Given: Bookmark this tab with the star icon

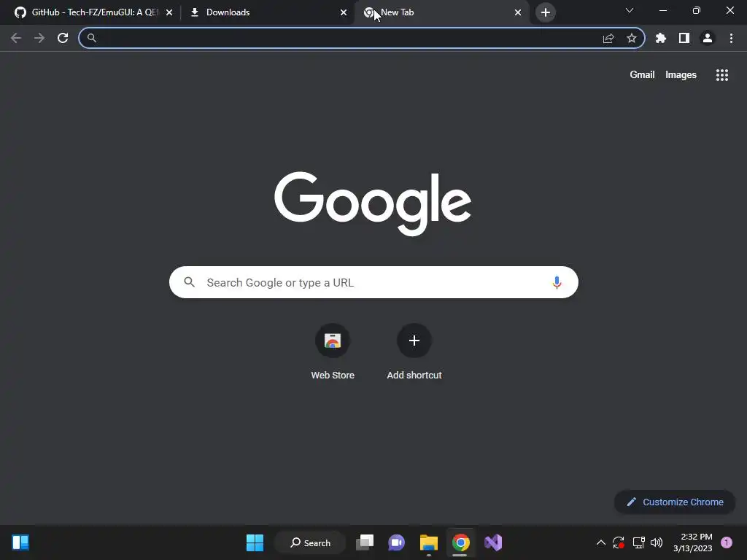Looking at the screenshot, I should pyautogui.click(x=632, y=38).
